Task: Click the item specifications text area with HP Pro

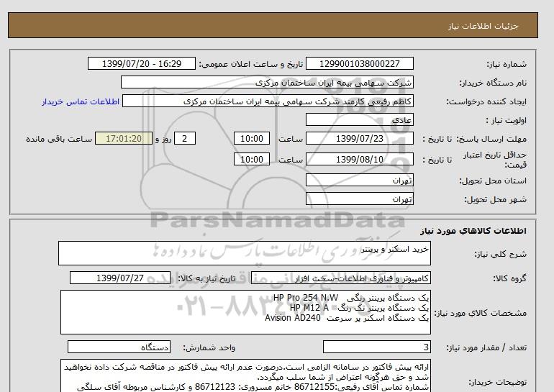Action: [x=245, y=312]
